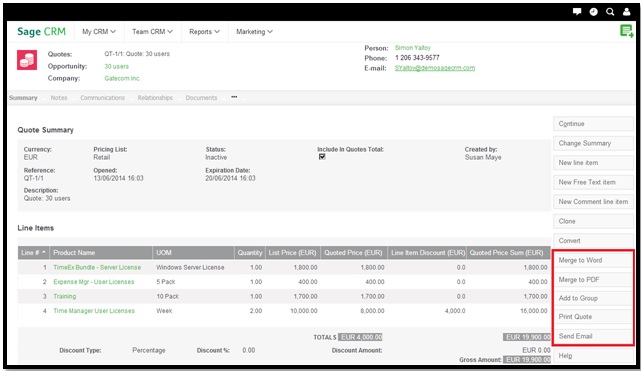Switch to the Notes tab
The width and height of the screenshot is (641, 371).
point(59,98)
